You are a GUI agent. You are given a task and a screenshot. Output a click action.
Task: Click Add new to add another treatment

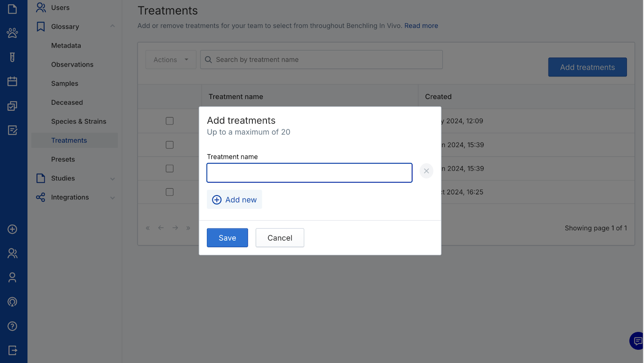(234, 200)
